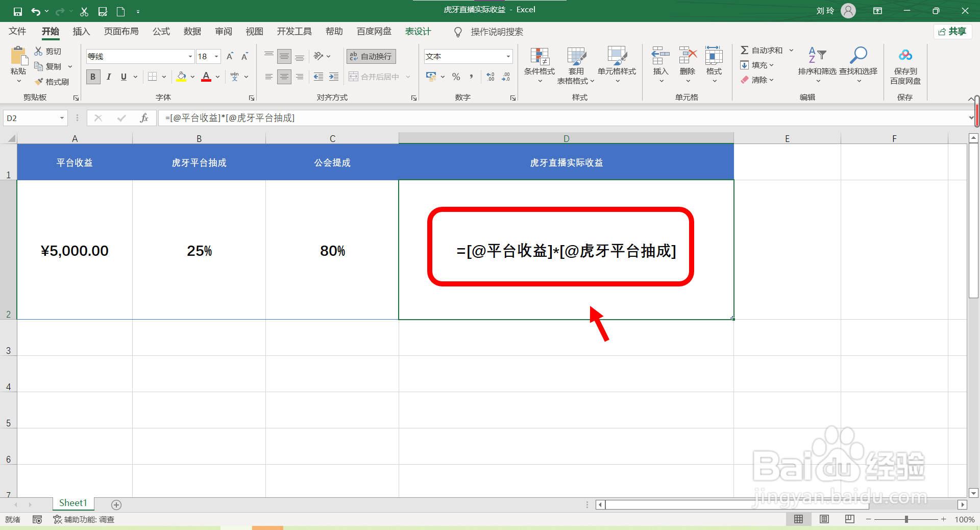The height and width of the screenshot is (530, 980).
Task: Open Clear (清除) dropdown
Action: [757, 80]
